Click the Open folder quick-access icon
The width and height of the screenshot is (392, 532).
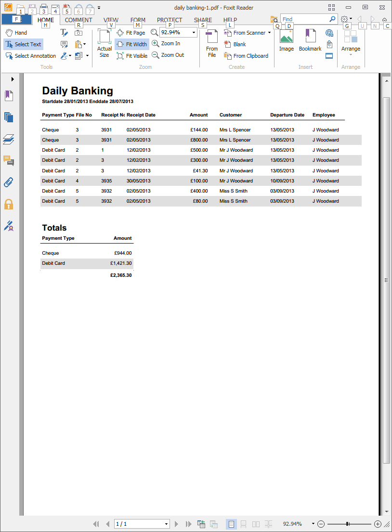coord(20,7)
